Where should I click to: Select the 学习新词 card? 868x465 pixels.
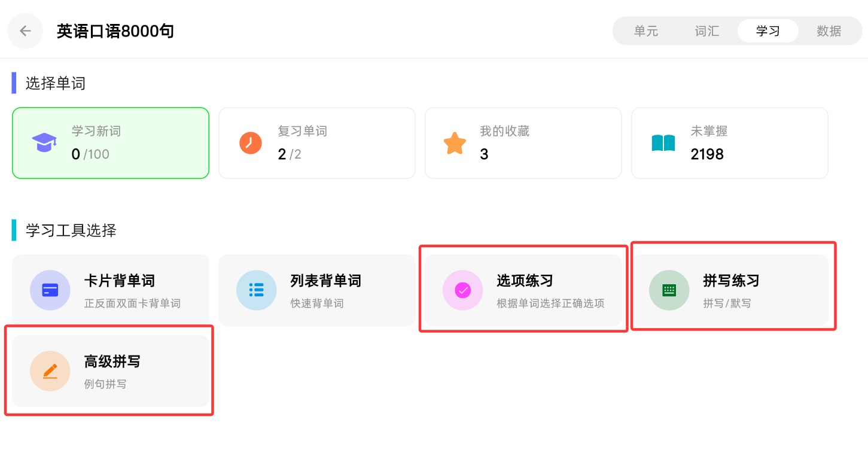111,143
